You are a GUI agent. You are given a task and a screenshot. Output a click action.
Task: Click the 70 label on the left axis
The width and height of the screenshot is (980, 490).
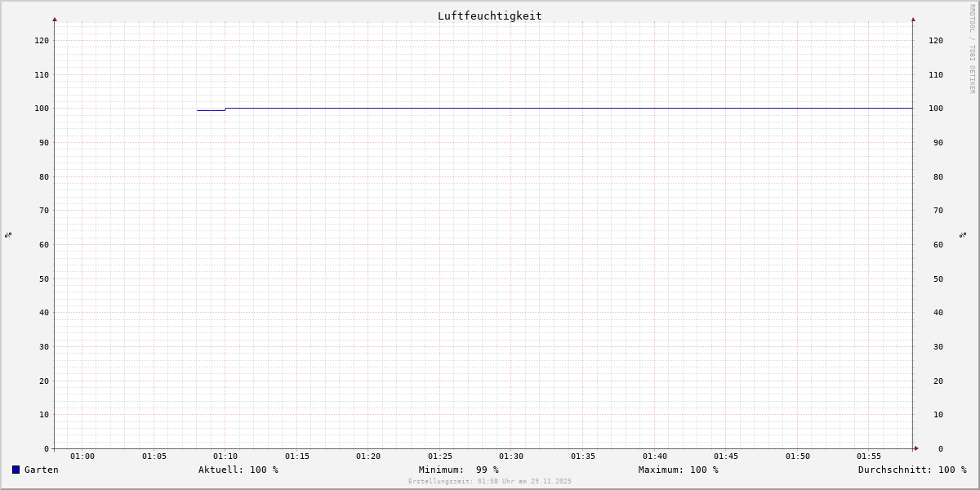pos(44,211)
